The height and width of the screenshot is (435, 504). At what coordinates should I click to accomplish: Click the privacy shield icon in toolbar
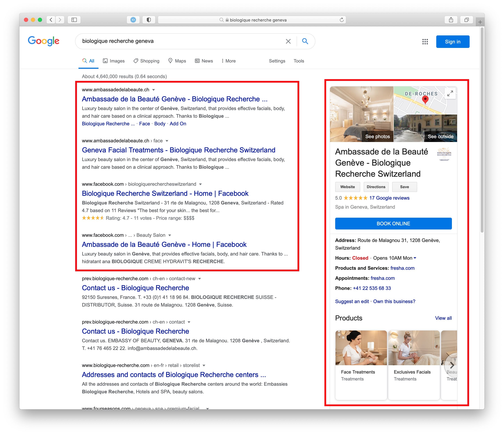[x=149, y=20]
